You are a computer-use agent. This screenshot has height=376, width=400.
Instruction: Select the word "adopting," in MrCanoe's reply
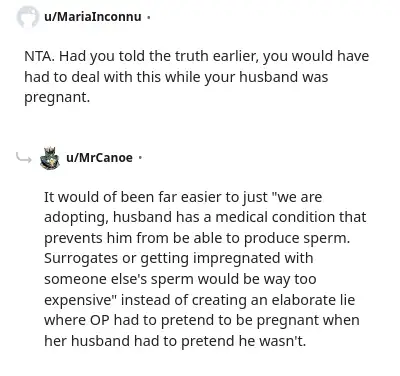[x=76, y=218]
